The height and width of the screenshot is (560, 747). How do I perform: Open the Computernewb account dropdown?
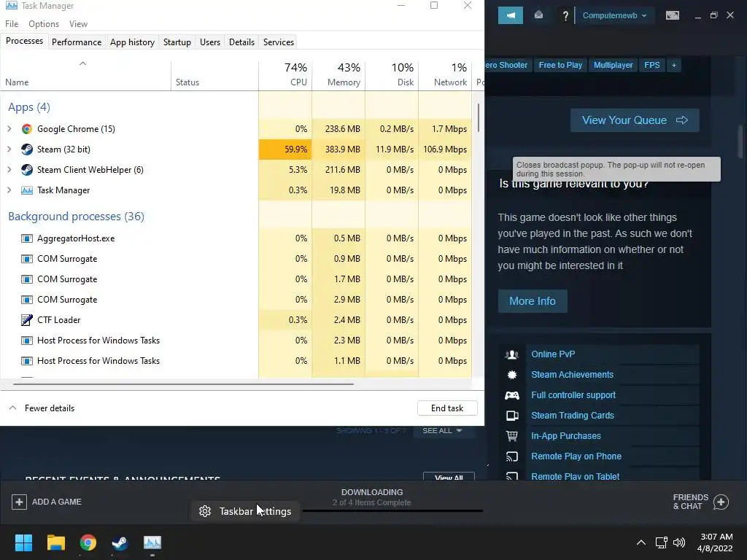click(x=614, y=16)
